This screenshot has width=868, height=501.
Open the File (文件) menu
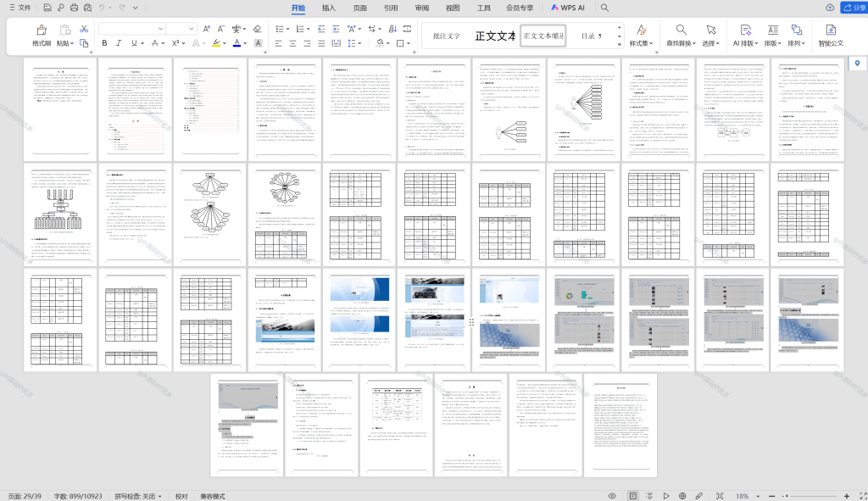click(20, 8)
